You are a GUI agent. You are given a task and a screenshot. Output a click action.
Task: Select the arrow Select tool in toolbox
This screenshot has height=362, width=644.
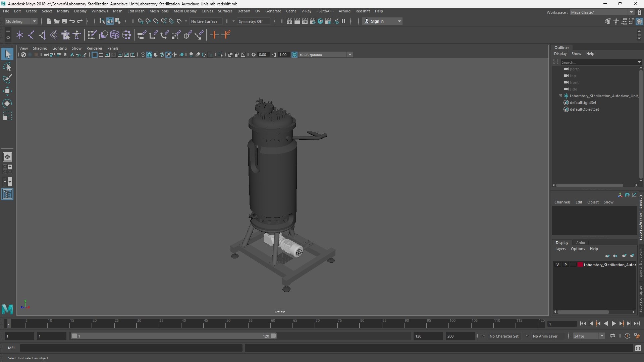[x=7, y=54]
